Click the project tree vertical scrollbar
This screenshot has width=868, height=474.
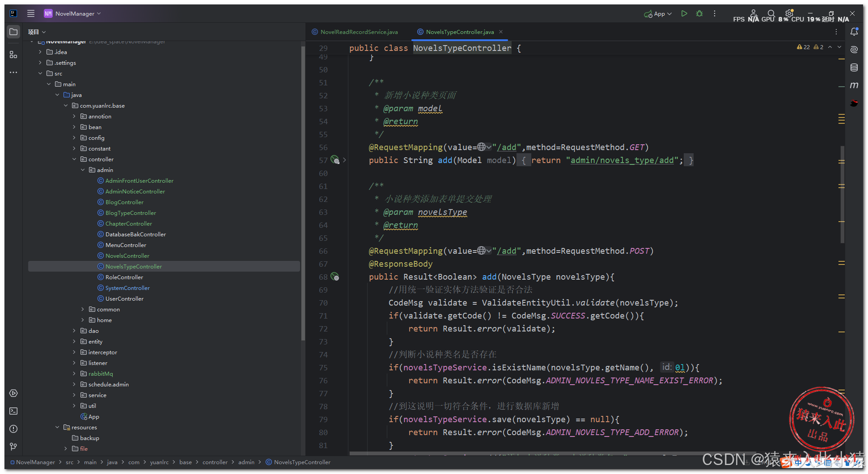(x=303, y=194)
